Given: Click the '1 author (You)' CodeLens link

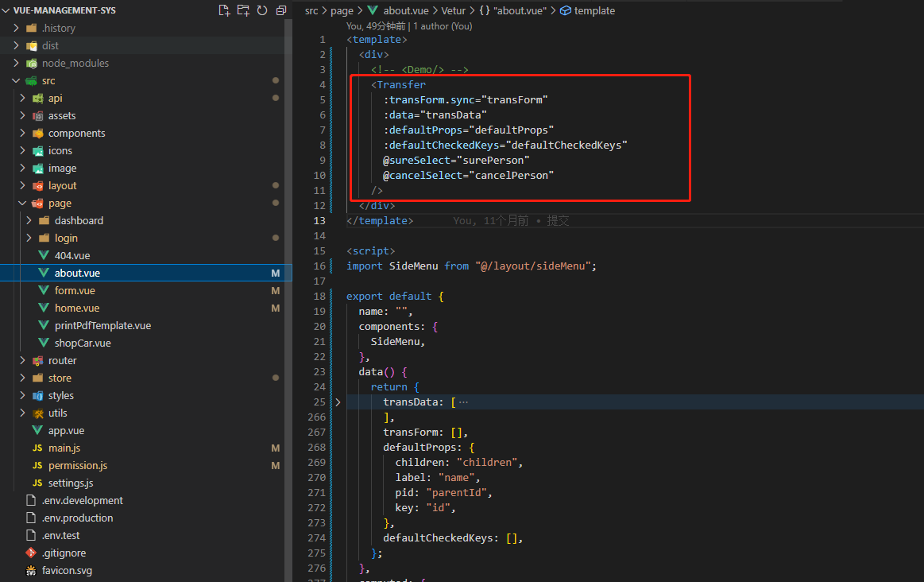Looking at the screenshot, I should 443,26.
